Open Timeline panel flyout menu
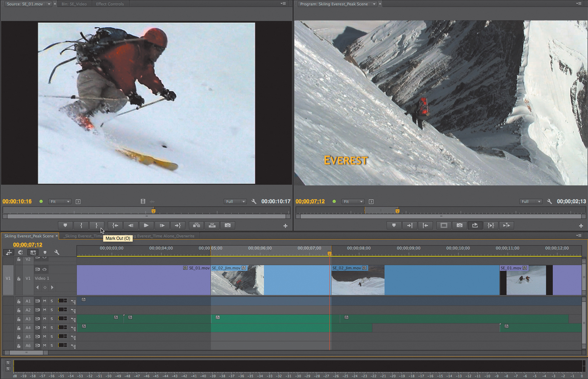This screenshot has height=379, width=588. 579,236
